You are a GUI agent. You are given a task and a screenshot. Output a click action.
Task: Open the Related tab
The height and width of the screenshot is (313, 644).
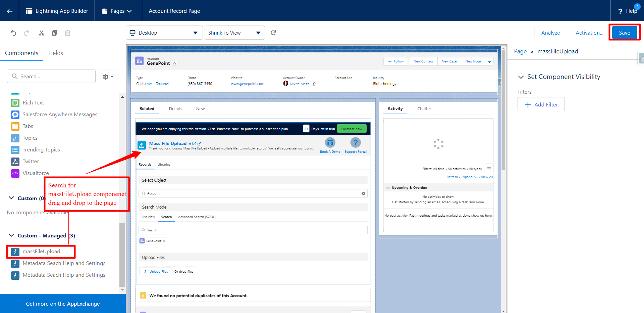(147, 108)
